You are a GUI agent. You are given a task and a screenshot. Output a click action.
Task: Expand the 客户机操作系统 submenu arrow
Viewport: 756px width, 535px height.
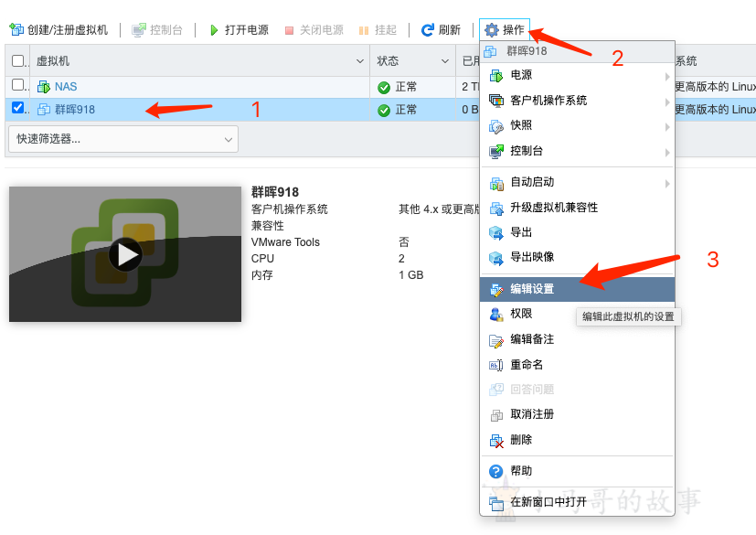(667, 102)
